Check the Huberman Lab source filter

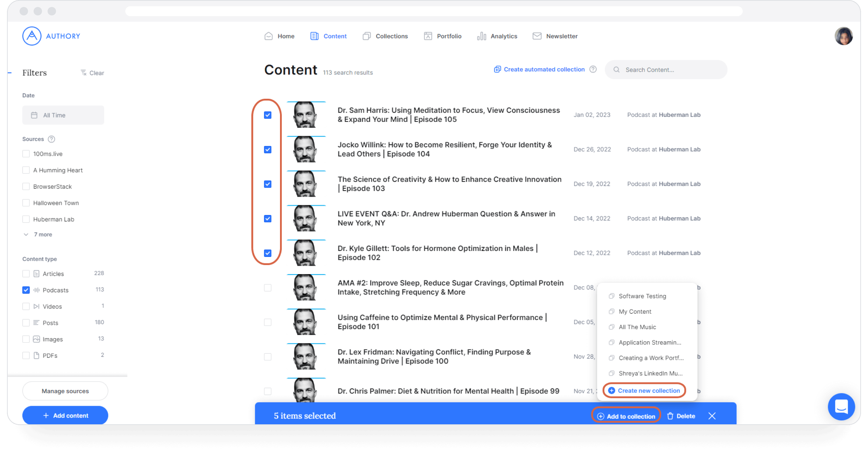pyautogui.click(x=26, y=219)
